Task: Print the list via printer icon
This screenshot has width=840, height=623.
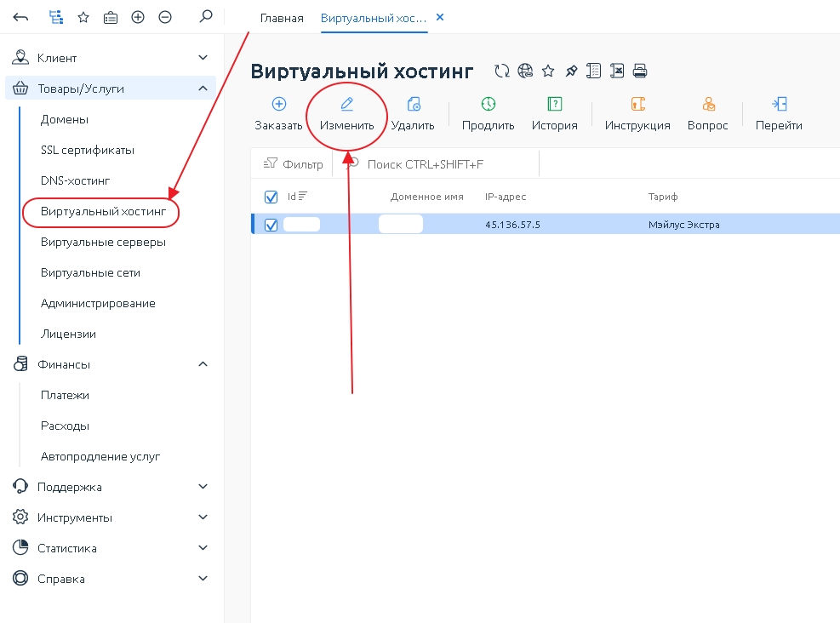Action: click(640, 71)
